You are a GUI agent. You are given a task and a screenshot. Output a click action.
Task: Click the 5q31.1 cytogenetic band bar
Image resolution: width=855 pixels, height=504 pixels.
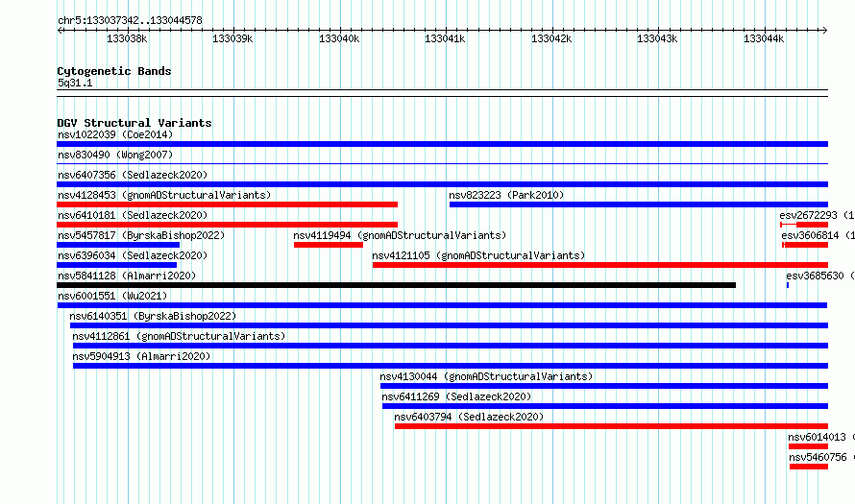(442, 93)
